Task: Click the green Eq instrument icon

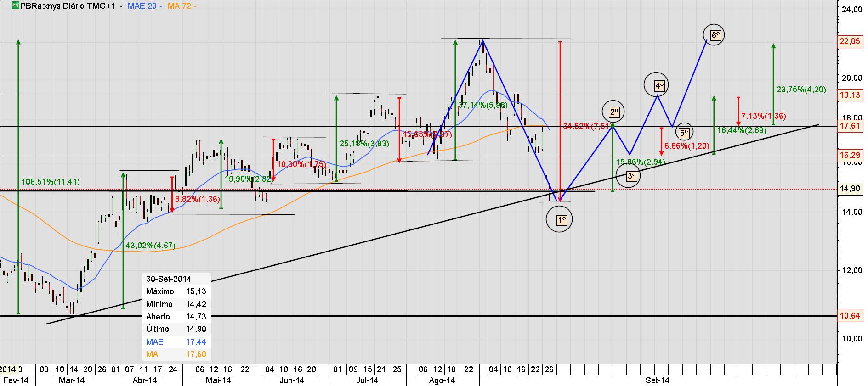Action: [x=15, y=6]
